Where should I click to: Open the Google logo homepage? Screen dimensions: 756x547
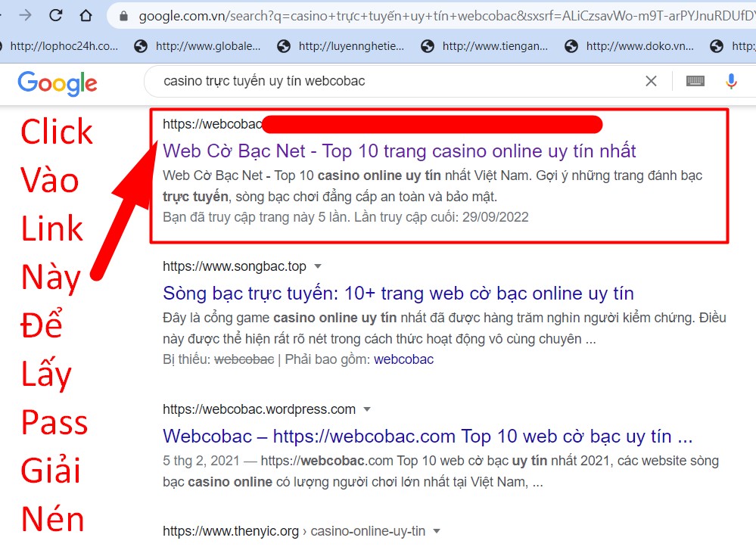point(58,83)
